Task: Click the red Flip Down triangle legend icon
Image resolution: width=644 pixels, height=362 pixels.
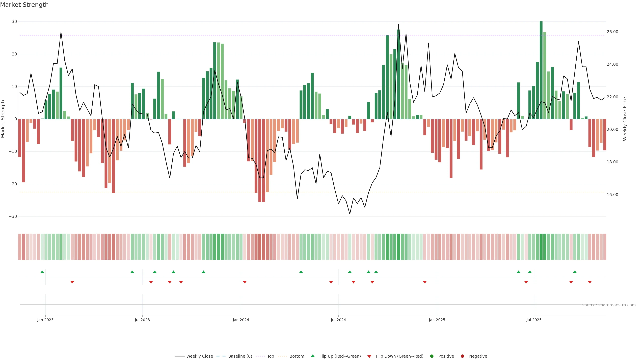Action: click(x=369, y=356)
